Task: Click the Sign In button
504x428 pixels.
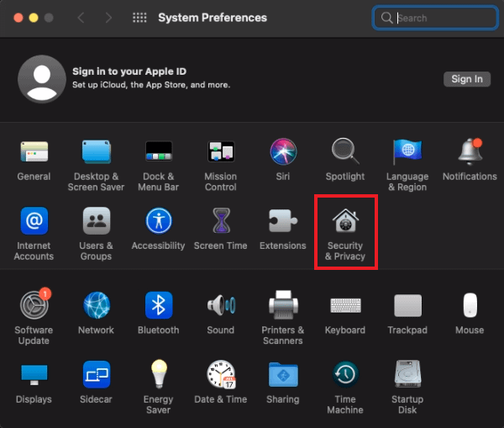Action: coord(467,79)
